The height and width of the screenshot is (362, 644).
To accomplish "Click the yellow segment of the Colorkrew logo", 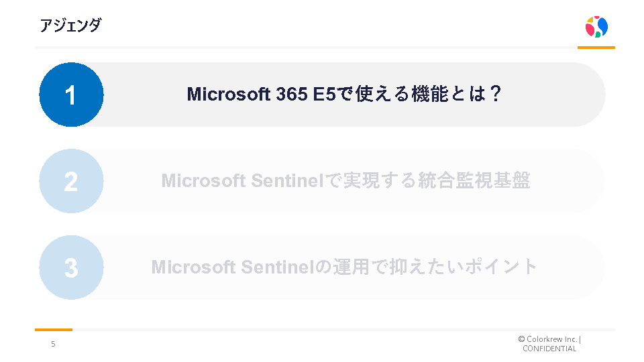I will [590, 20].
